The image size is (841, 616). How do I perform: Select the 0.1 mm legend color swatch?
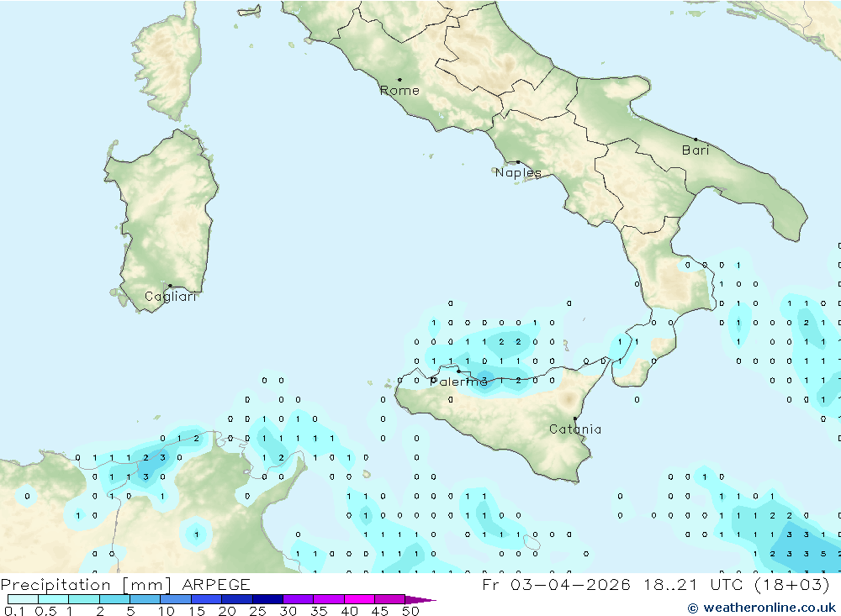23,599
